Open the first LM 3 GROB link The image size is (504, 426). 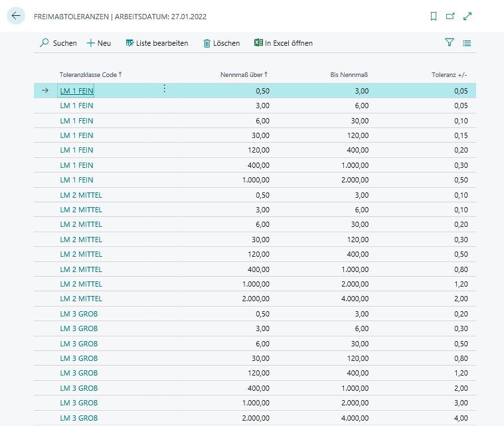[79, 313]
